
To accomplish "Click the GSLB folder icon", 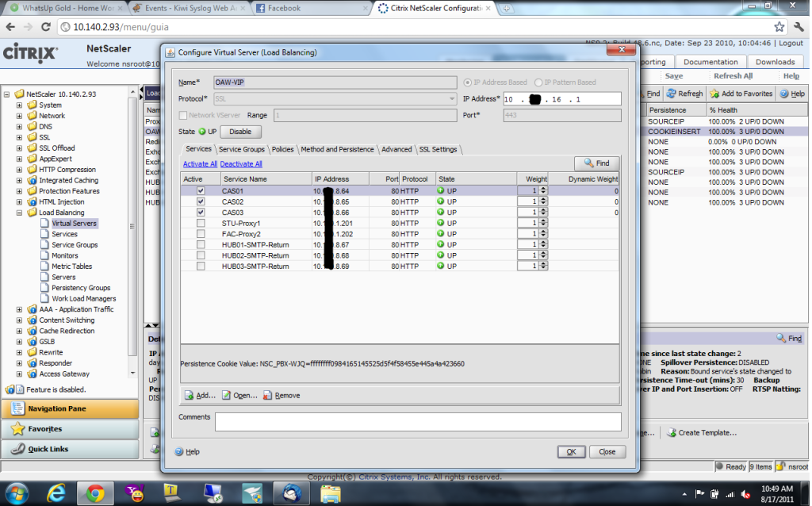I will coord(32,341).
